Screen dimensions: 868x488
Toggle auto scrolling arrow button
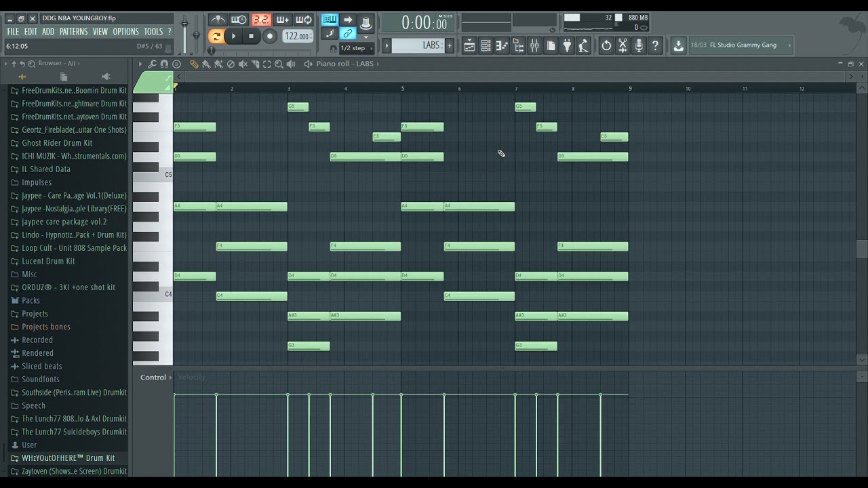coord(348,20)
